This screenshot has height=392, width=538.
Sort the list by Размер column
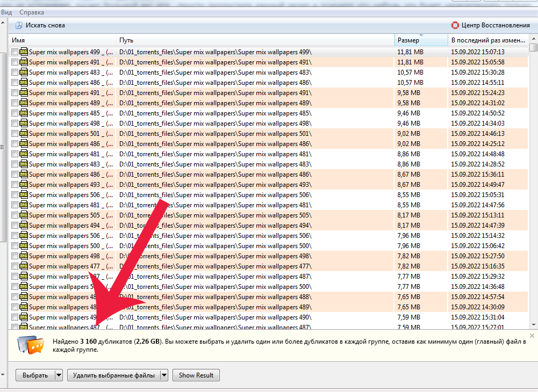[420, 40]
